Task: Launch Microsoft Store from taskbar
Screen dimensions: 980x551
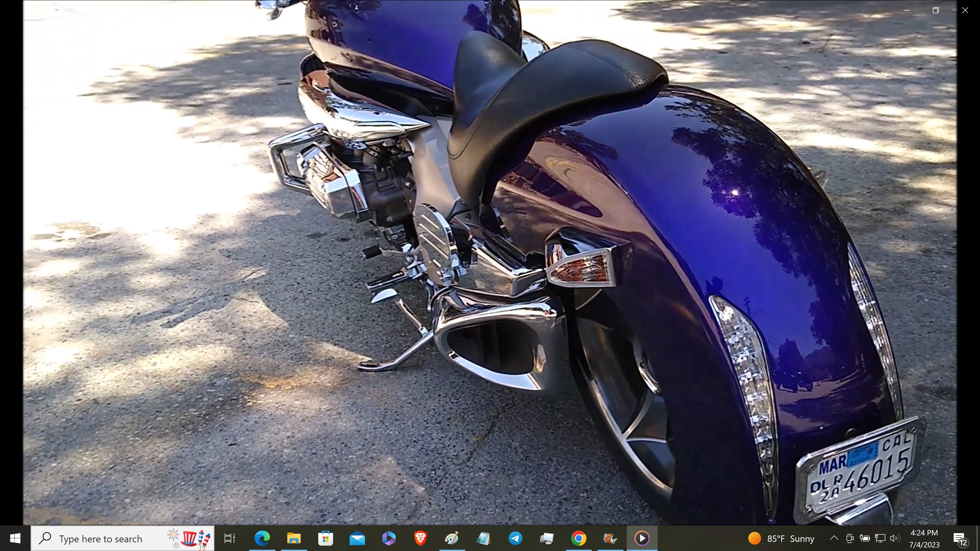Action: pos(325,539)
